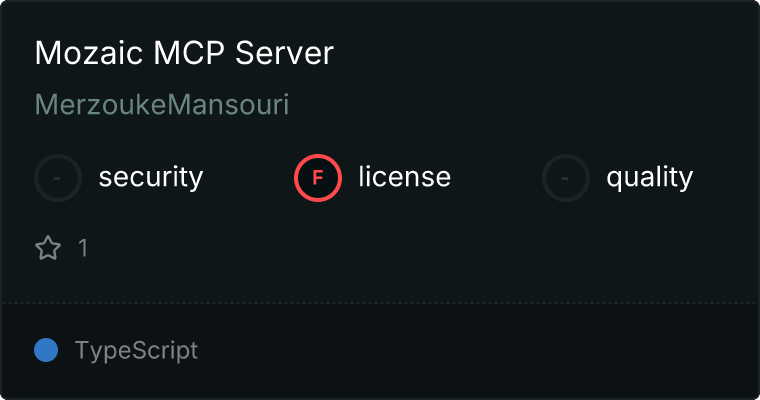
Task: Click the blue TypeScript language dot
Action: point(46,350)
